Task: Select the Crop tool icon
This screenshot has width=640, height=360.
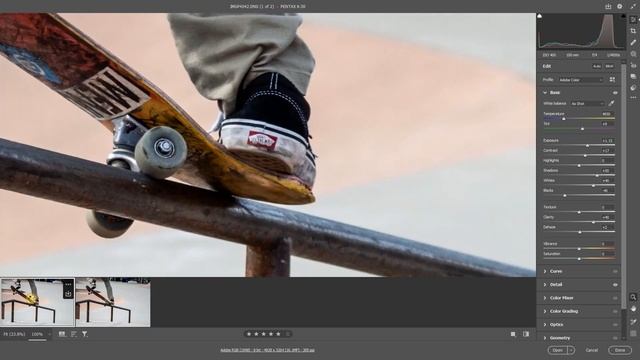Action: coord(633,31)
